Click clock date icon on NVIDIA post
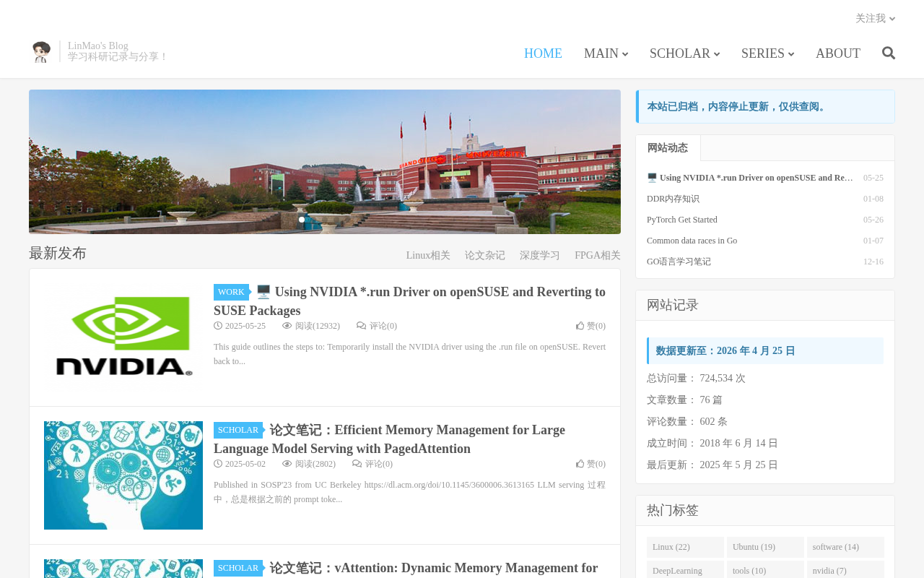Image resolution: width=924 pixels, height=578 pixels. coord(218,326)
